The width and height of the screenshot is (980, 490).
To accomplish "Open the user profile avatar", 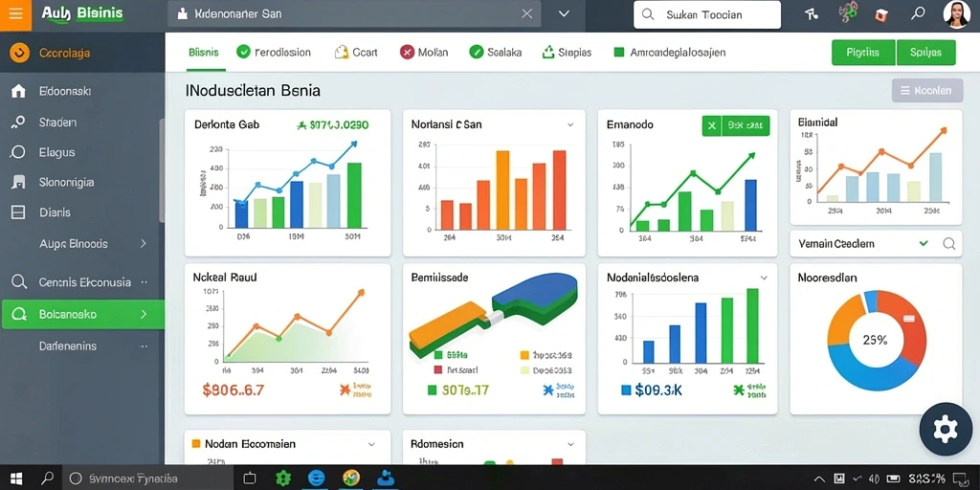I will pos(957,14).
